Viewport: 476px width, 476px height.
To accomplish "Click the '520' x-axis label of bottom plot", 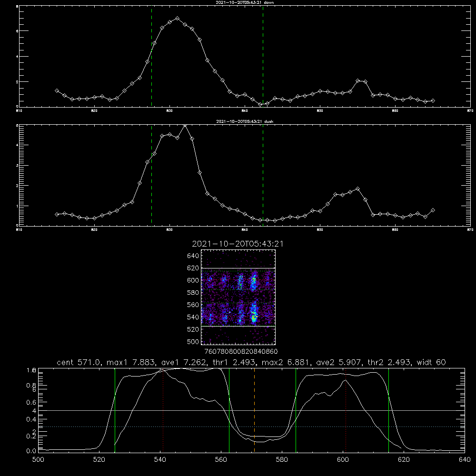I will pos(99,460).
